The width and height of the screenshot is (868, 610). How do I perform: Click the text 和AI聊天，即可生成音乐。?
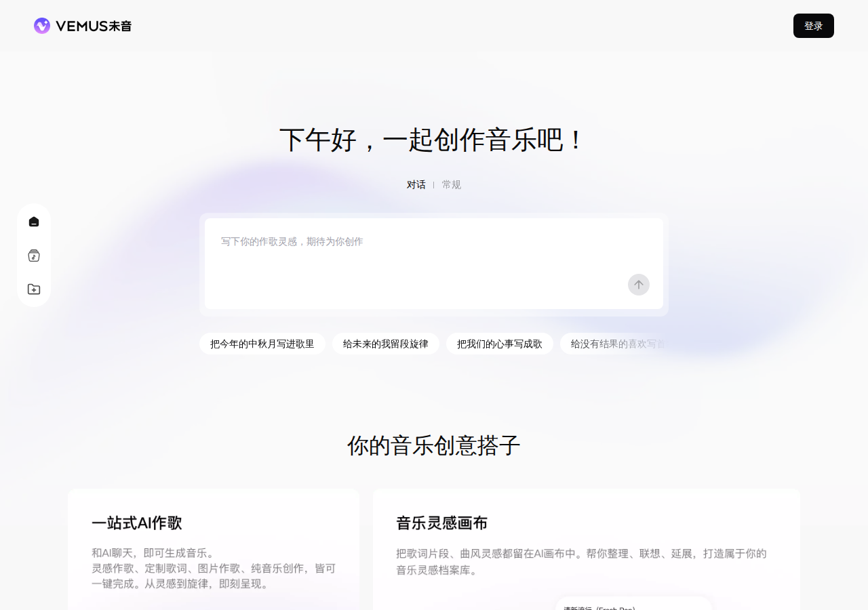click(153, 553)
